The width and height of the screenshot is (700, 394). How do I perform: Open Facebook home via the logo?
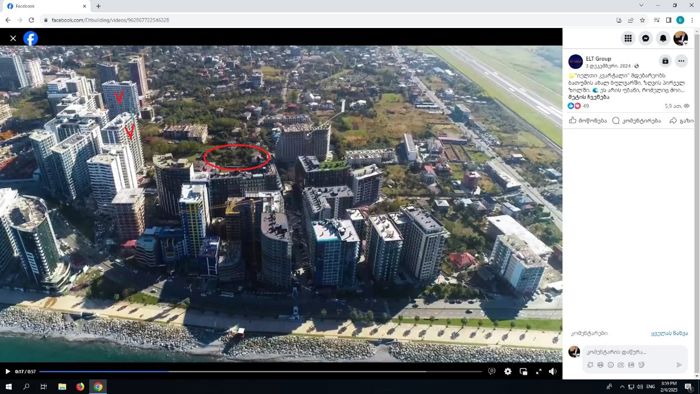[30, 38]
